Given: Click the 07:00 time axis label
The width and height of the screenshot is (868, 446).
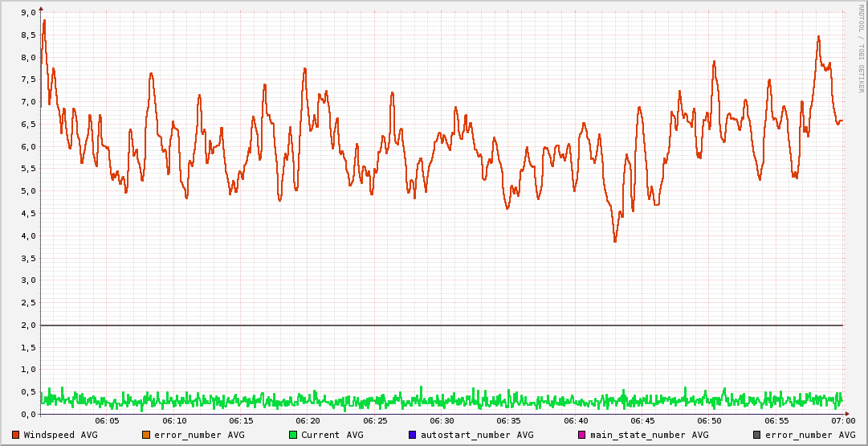Looking at the screenshot, I should pos(842,421).
